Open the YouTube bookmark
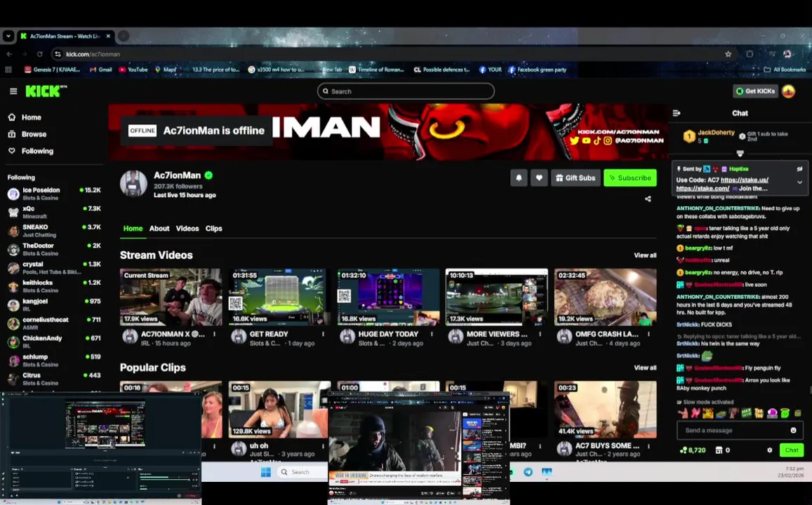The image size is (812, 505). coord(133,69)
